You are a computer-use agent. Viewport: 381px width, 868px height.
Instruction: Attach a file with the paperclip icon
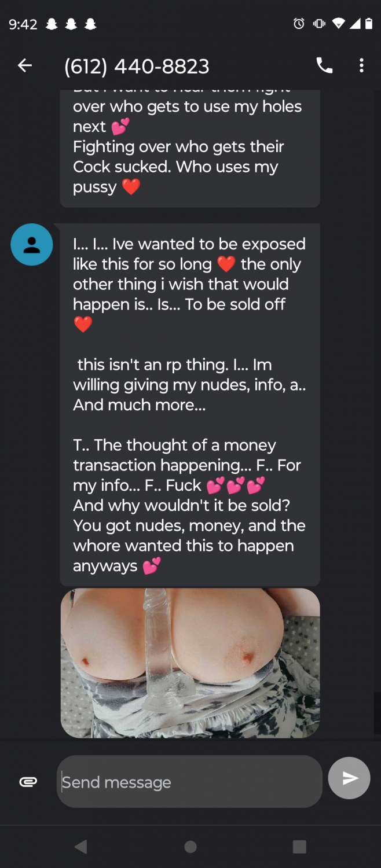[x=28, y=782]
